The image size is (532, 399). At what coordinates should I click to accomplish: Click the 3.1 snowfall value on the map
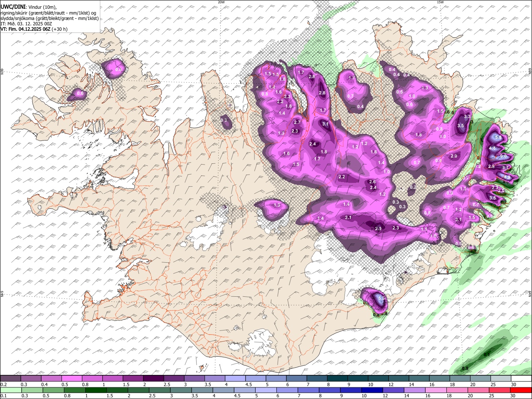pos(325,124)
